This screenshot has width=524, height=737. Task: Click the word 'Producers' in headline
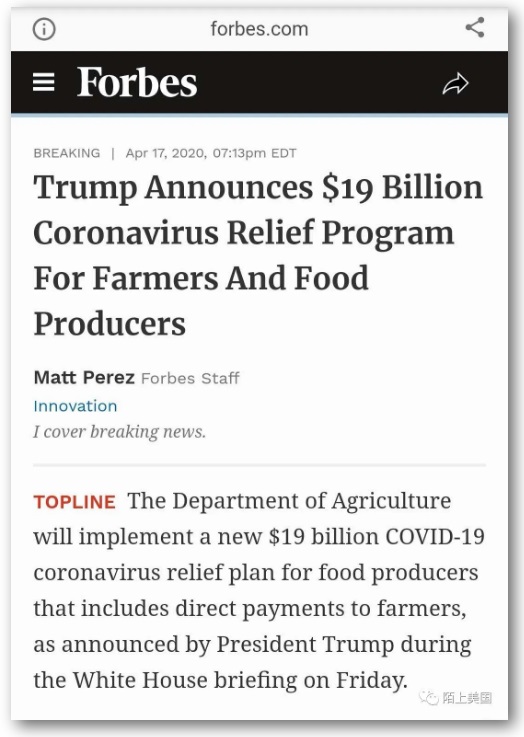point(109,324)
